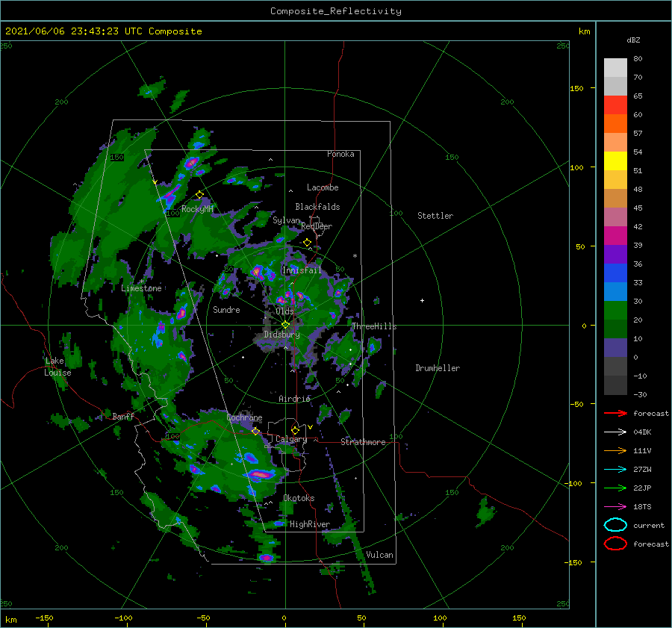Select the orange 57-60 dBZ swatch
672x628 pixels.
pos(615,123)
